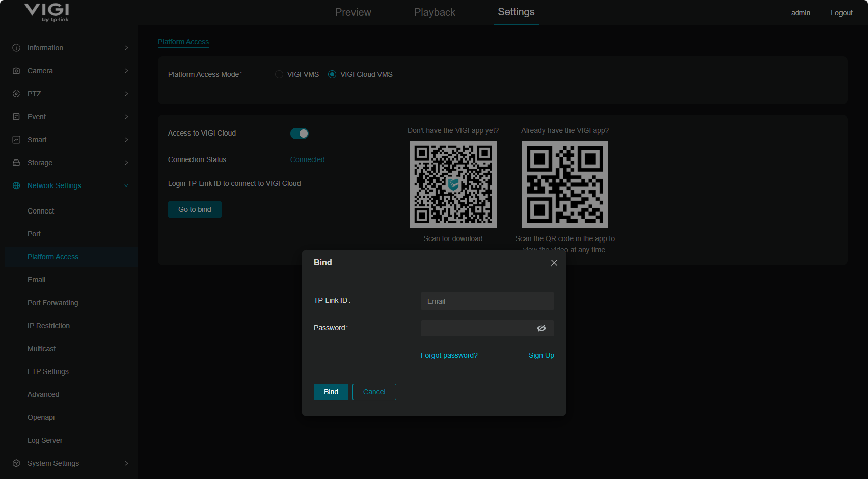Click the Go to bind button
This screenshot has height=479, width=868.
(195, 209)
